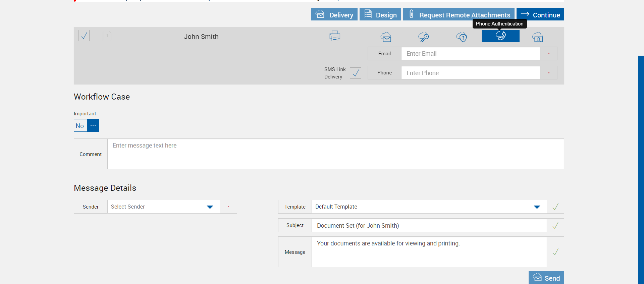Viewport: 644px width, 284px height.
Task: Click the document icon beside John Smith
Action: click(107, 36)
